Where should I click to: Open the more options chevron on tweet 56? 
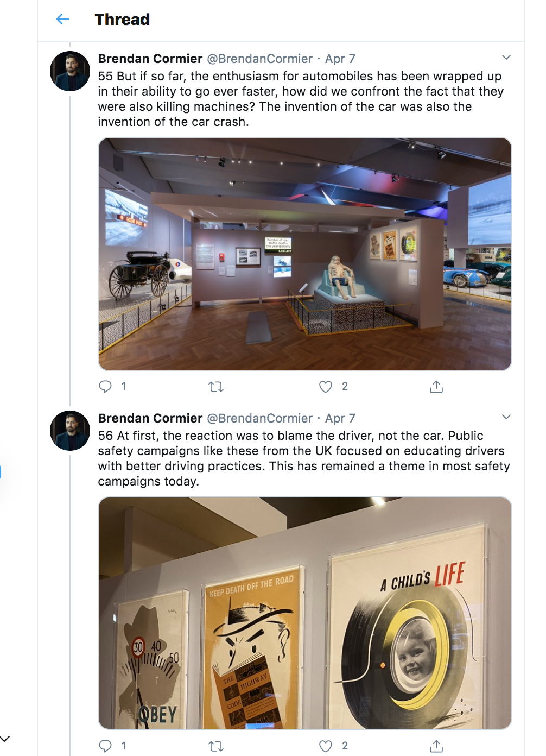[506, 417]
